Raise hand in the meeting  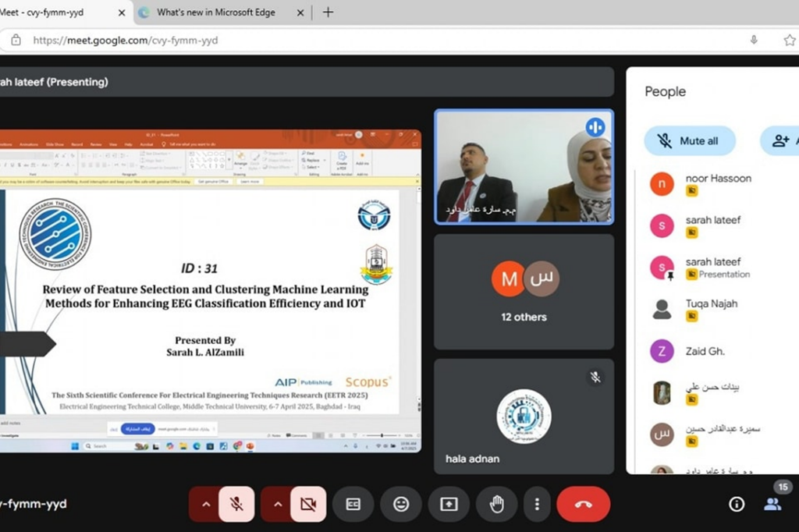(x=496, y=504)
